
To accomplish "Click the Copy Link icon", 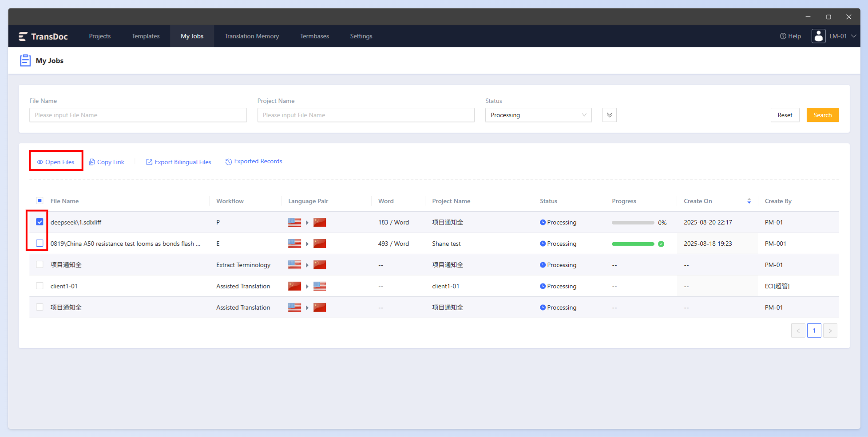I will tap(92, 162).
